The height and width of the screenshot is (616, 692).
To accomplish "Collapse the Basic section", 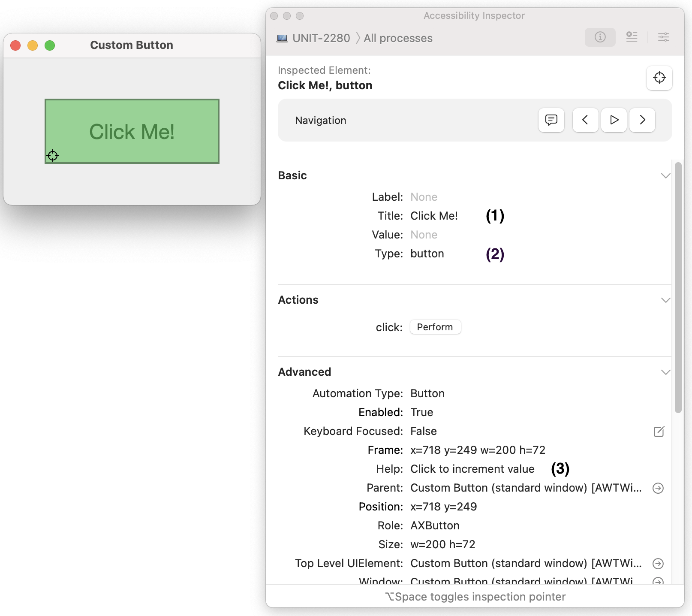I will [665, 176].
